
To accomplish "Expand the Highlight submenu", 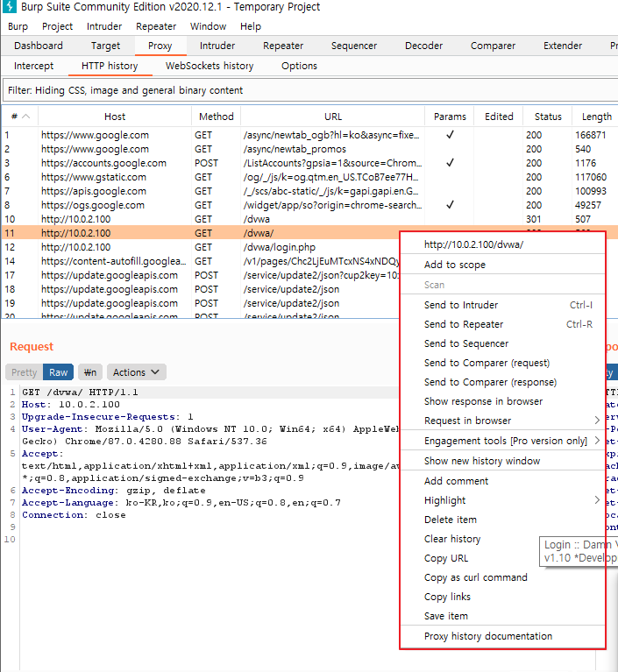I will [x=502, y=500].
